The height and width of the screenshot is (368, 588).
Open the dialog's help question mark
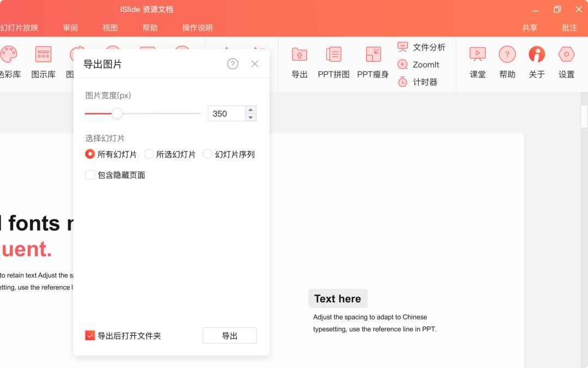click(232, 64)
